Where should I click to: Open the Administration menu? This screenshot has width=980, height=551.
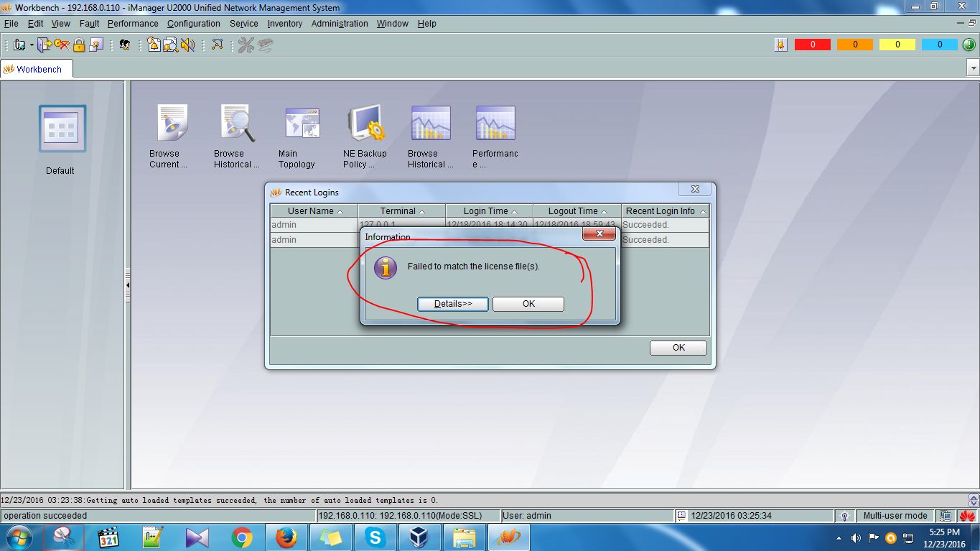tap(340, 23)
